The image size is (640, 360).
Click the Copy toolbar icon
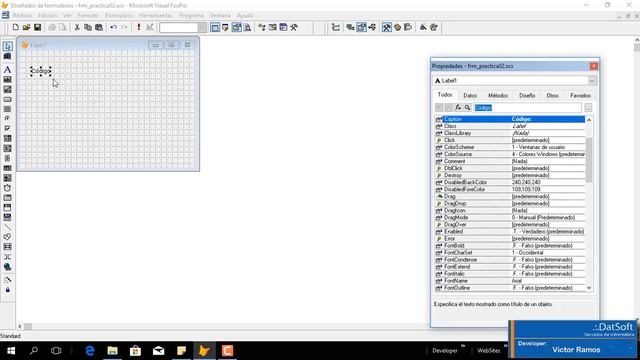[88, 27]
